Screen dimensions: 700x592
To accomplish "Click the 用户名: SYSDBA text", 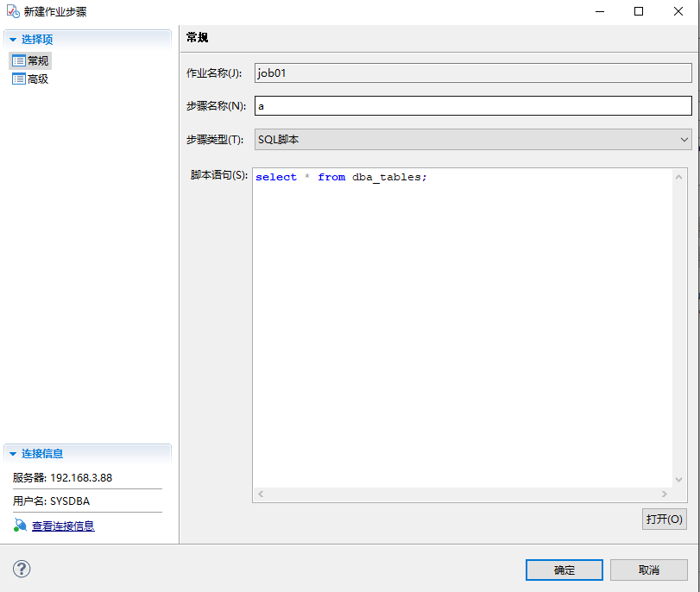I will pyautogui.click(x=51, y=501).
